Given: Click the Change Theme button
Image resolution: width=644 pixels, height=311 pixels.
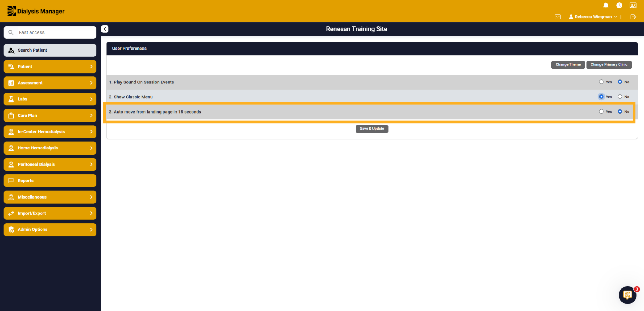Looking at the screenshot, I should coord(568,65).
